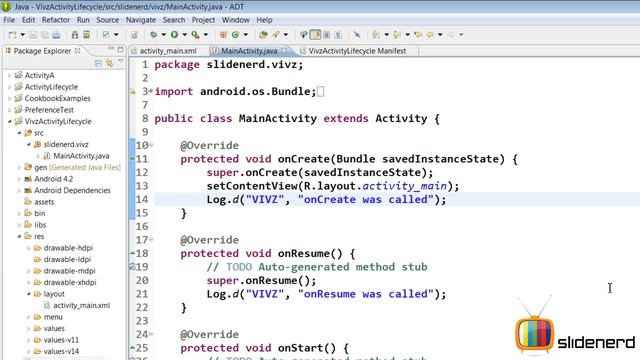Click the External Tools run icon
The width and height of the screenshot is (640, 360).
pos(196,35)
